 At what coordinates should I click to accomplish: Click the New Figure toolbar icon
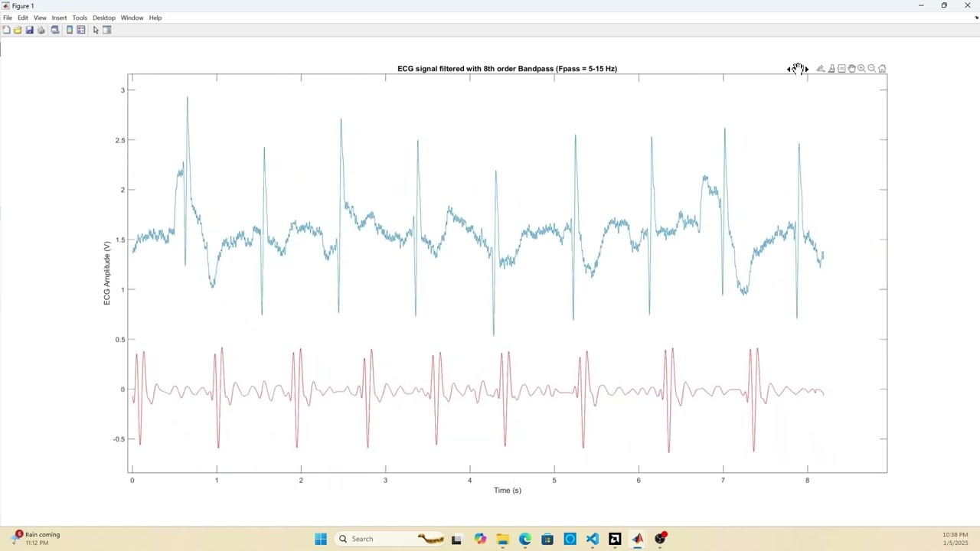6,30
